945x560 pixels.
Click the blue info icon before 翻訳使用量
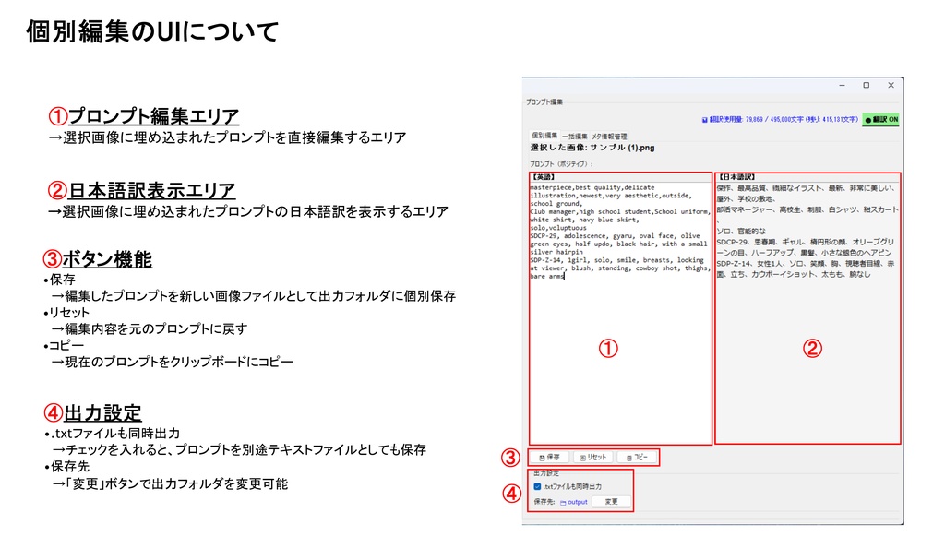tap(704, 118)
